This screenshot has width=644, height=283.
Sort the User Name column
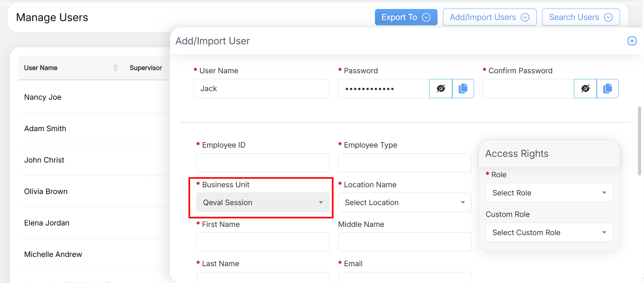click(115, 68)
